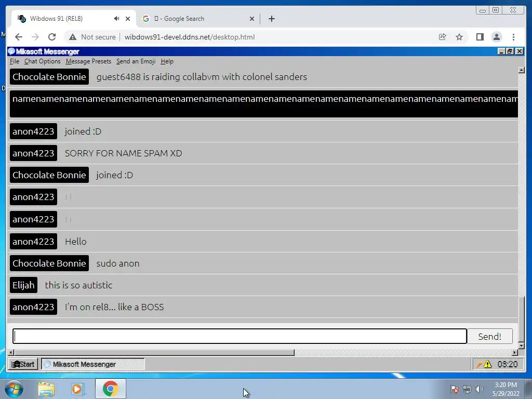Open the Message Presets menu
The width and height of the screenshot is (532, 399).
click(x=88, y=61)
